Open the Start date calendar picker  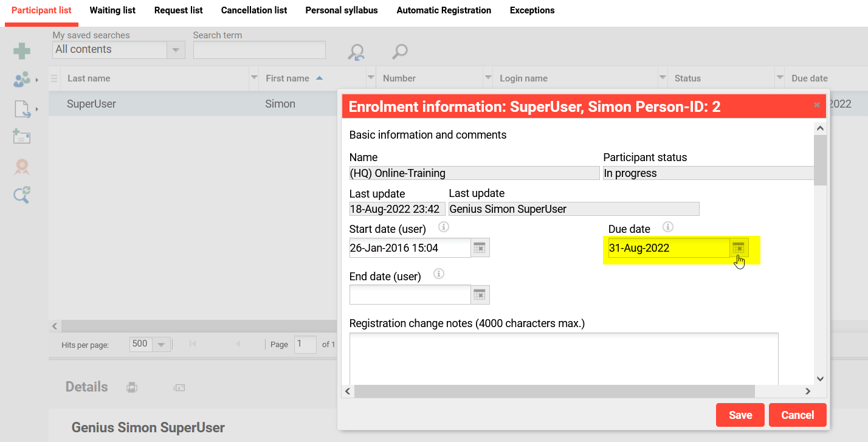[480, 247]
